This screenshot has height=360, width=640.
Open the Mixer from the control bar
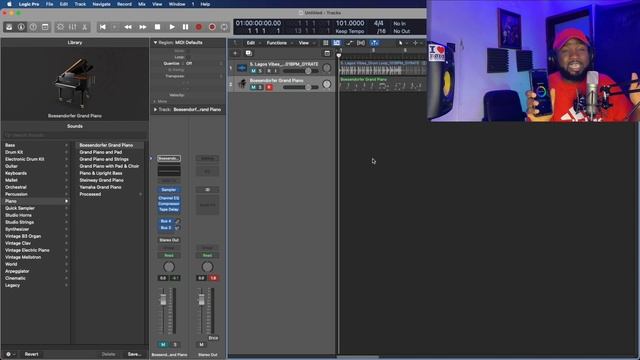[72, 27]
